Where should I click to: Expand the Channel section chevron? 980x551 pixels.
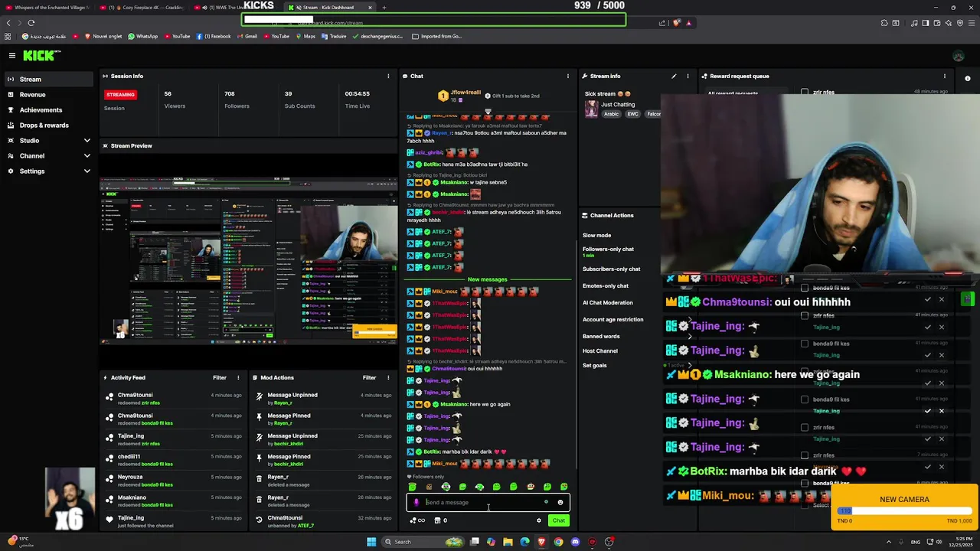87,156
